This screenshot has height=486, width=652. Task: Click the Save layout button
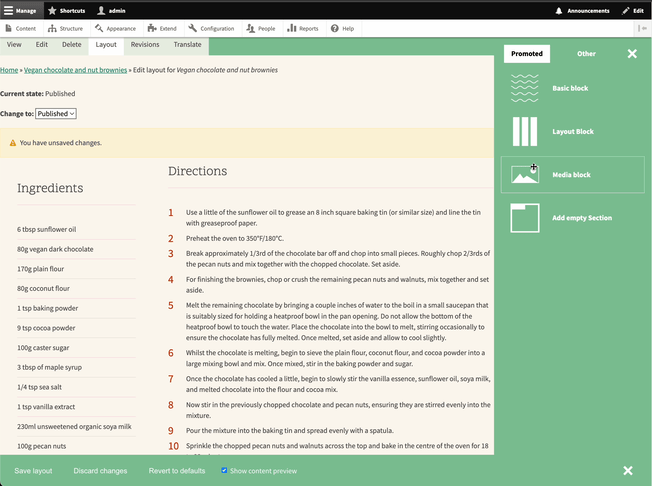pyautogui.click(x=33, y=470)
